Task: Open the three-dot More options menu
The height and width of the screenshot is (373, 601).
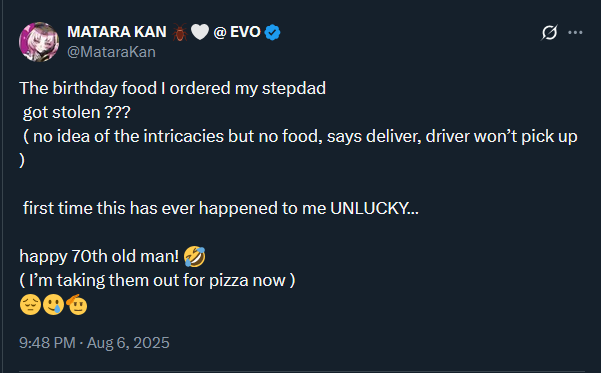Action: coord(575,33)
